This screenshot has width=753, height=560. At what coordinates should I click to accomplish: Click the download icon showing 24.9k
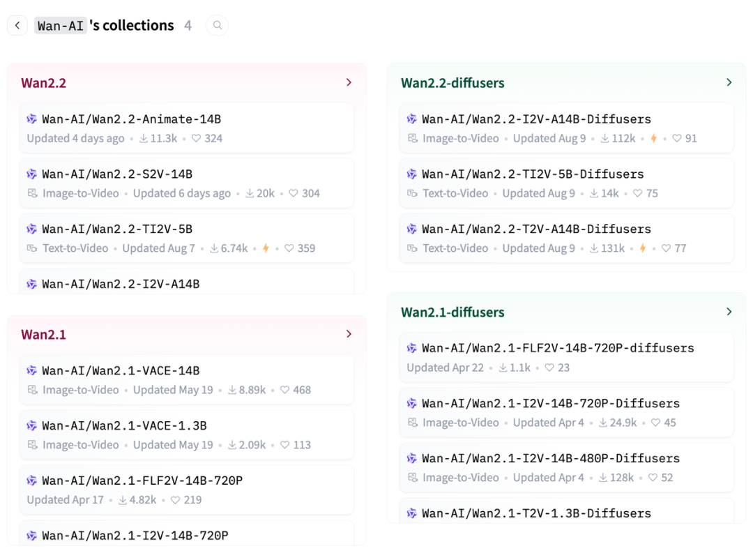click(602, 423)
